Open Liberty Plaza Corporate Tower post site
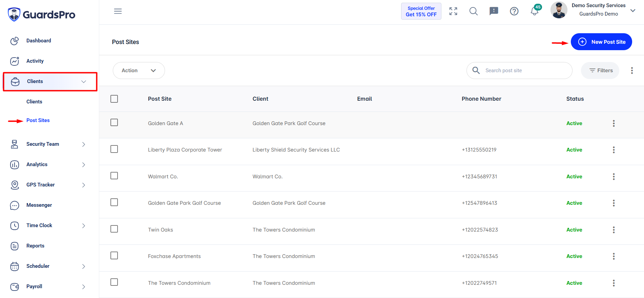Image resolution: width=644 pixels, height=298 pixels. [185, 150]
